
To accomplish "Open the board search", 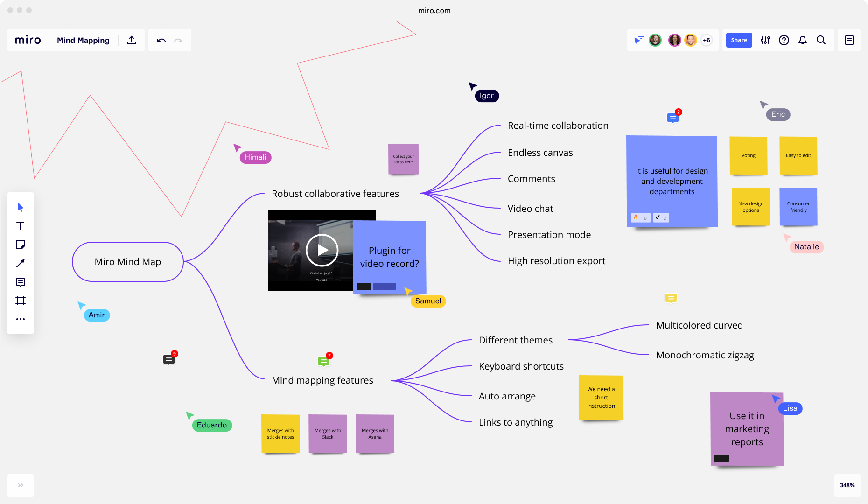I will tap(821, 40).
